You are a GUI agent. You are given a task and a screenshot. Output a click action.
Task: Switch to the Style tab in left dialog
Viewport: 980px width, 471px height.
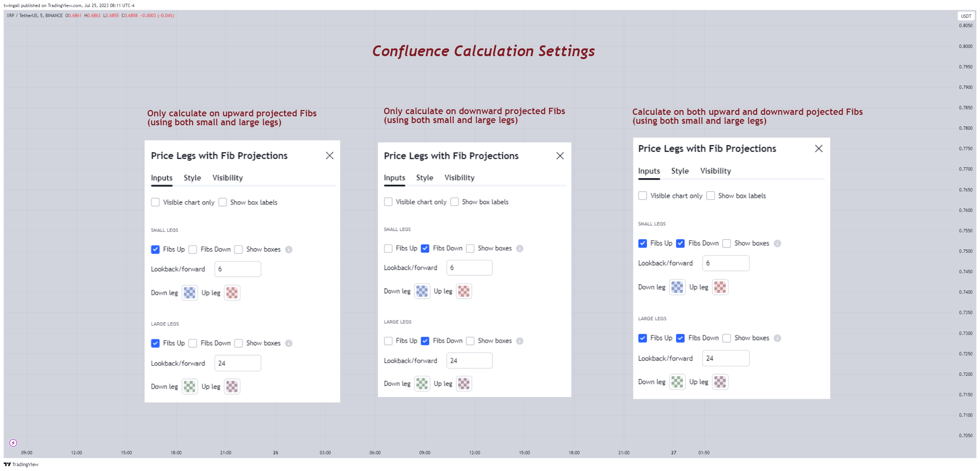(192, 178)
